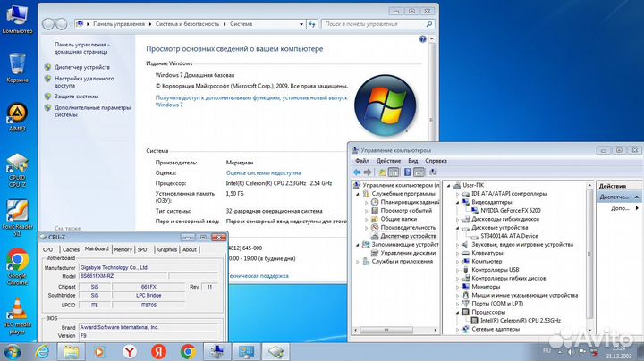Switch to the CPU-Z taskbar button
The width and height of the screenshot is (644, 361).
coord(276,352)
